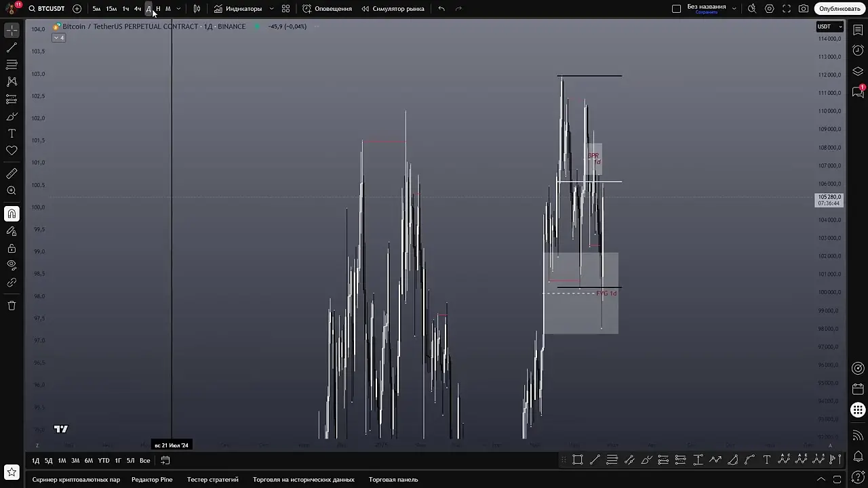The width and height of the screenshot is (868, 488).
Task: Click the 'Опубликовать' button
Action: 839,9
